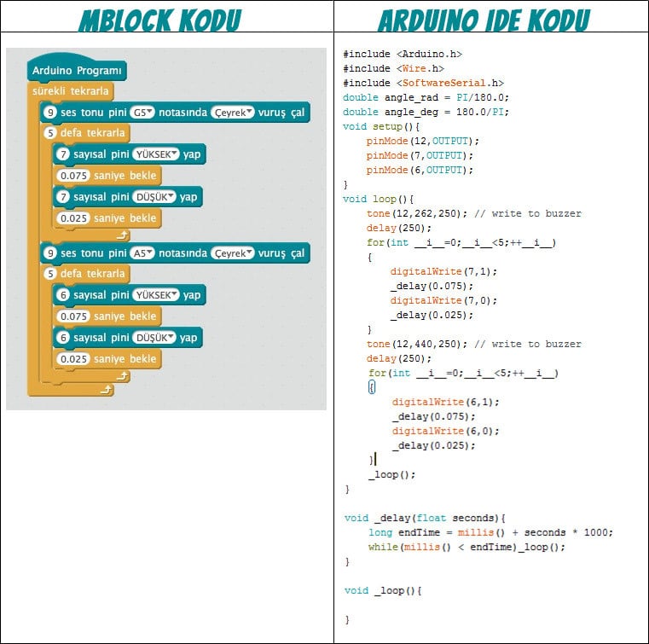Viewport: 649px width, 644px height.
Task: Click the while(millis() < endTime) line
Action: (466, 547)
